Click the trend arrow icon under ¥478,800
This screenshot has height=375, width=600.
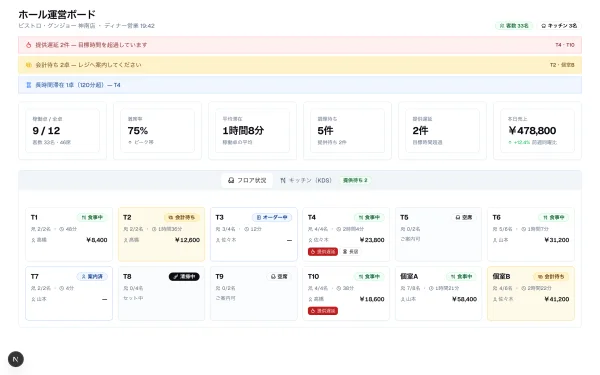point(510,142)
